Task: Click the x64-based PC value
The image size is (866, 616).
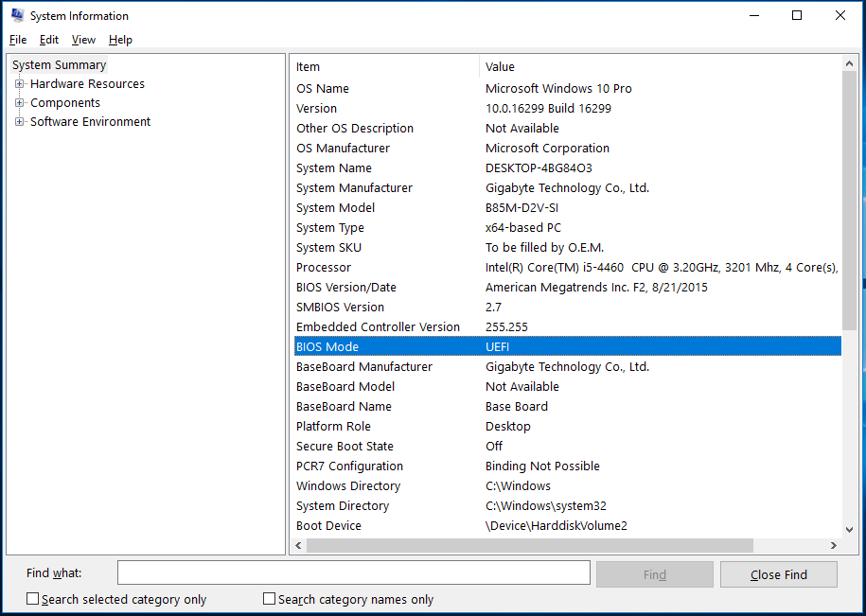Action: tap(523, 227)
